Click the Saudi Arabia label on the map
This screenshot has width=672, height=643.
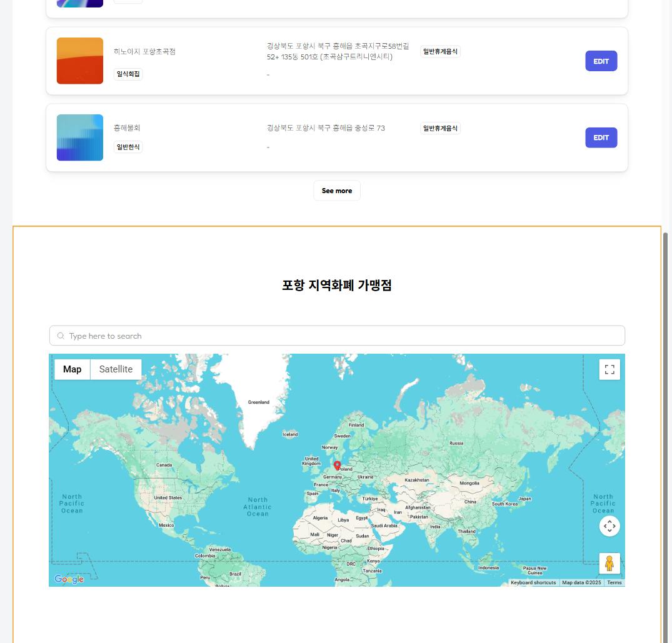pos(384,526)
